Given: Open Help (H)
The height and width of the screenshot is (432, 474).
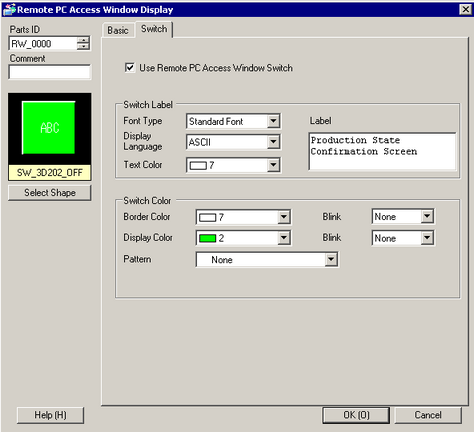Looking at the screenshot, I should point(50,415).
